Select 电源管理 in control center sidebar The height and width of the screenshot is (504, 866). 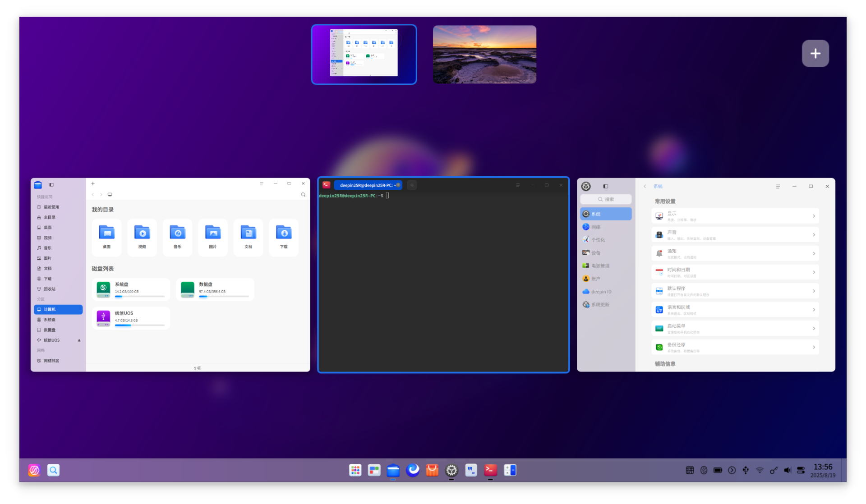[x=601, y=266]
